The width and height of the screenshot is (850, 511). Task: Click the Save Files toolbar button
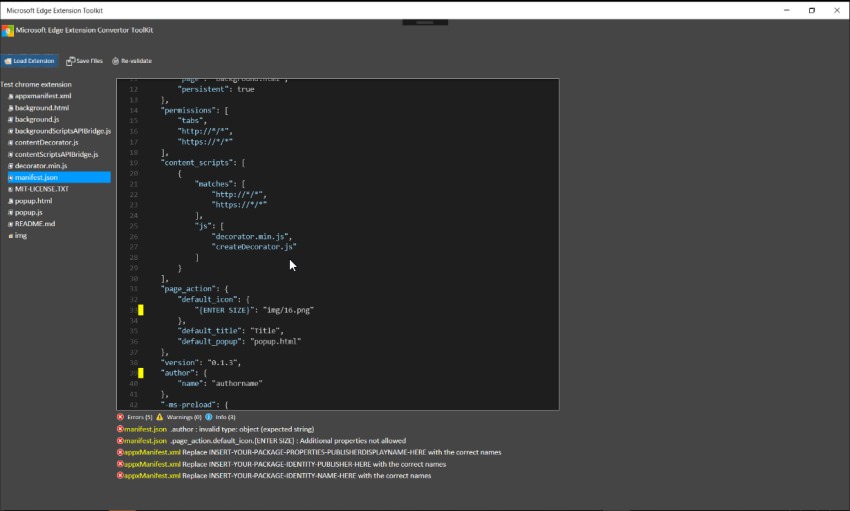point(84,61)
